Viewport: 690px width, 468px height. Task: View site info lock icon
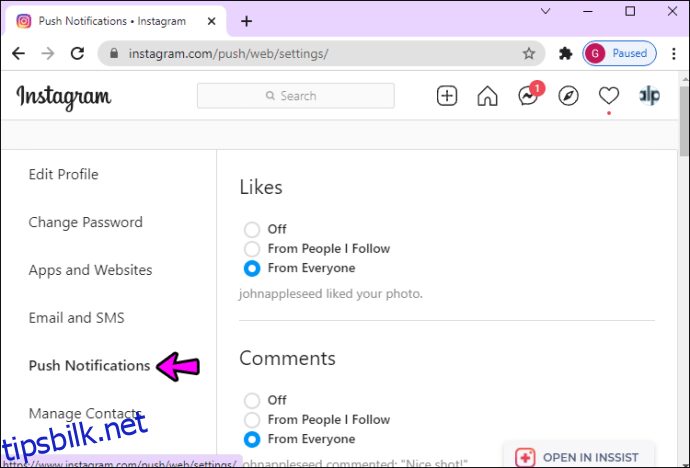114,54
